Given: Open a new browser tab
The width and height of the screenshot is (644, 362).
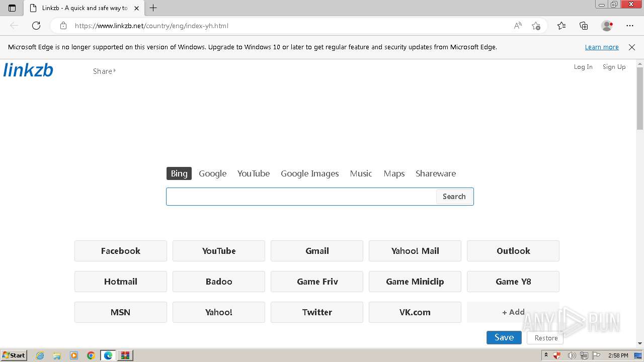Looking at the screenshot, I should pos(153,8).
